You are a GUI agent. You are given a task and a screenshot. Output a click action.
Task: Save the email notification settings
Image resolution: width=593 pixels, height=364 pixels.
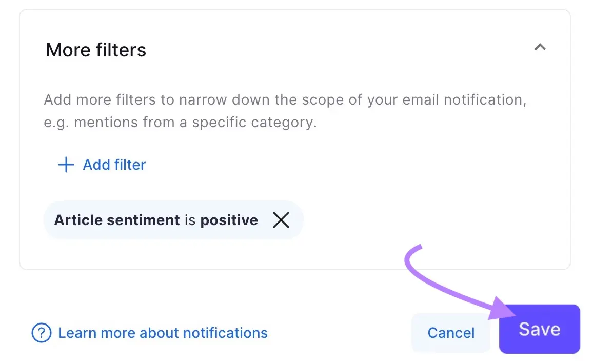point(539,330)
